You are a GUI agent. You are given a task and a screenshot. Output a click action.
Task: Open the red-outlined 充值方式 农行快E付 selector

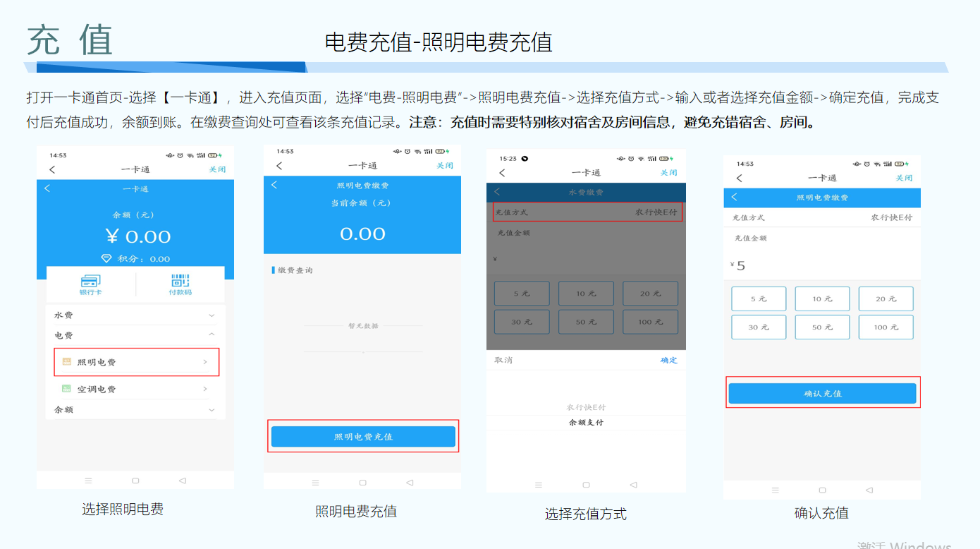(x=585, y=212)
